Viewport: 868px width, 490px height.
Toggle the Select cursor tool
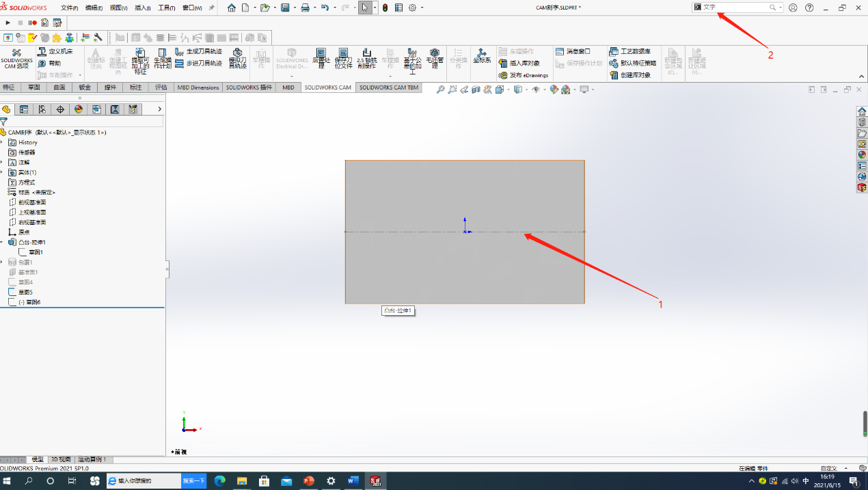(x=366, y=8)
